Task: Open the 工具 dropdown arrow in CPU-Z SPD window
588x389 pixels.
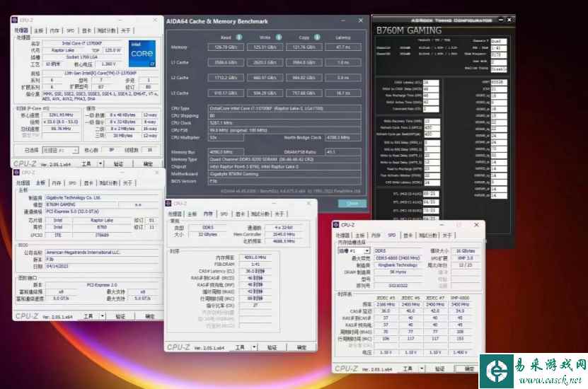Action: [422, 368]
